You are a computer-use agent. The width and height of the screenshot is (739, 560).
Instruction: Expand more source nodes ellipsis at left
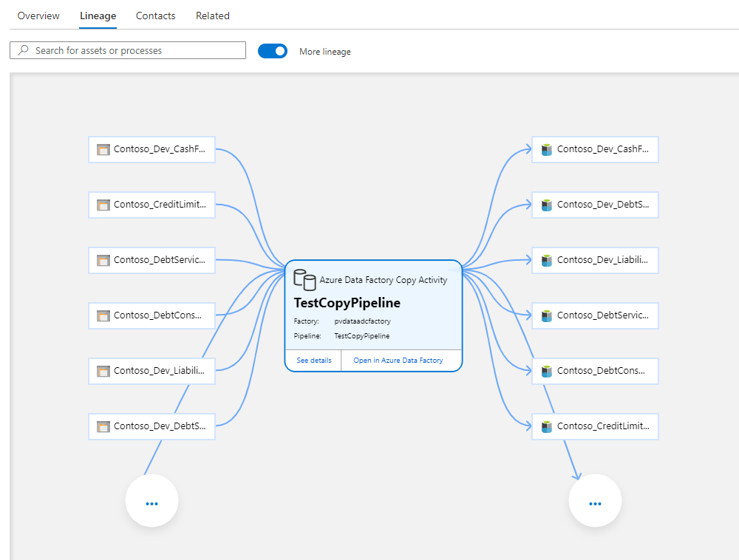pyautogui.click(x=151, y=501)
